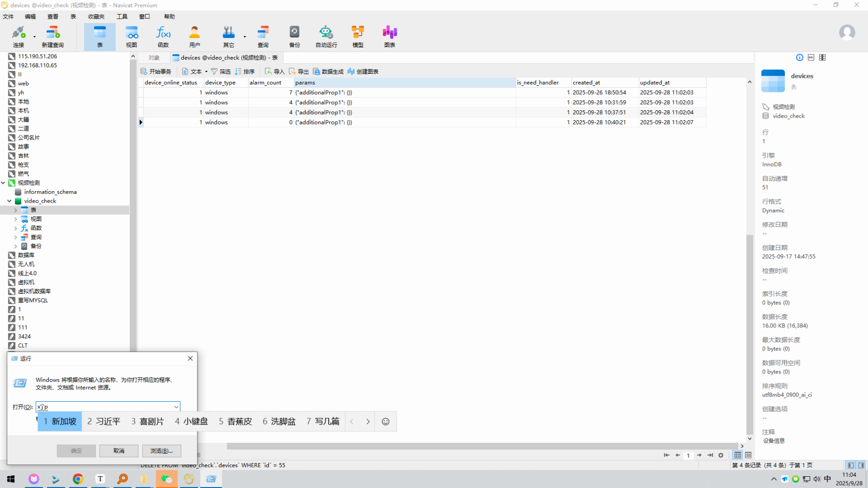
Task: Switch to grid view in status bar
Action: tap(737, 455)
